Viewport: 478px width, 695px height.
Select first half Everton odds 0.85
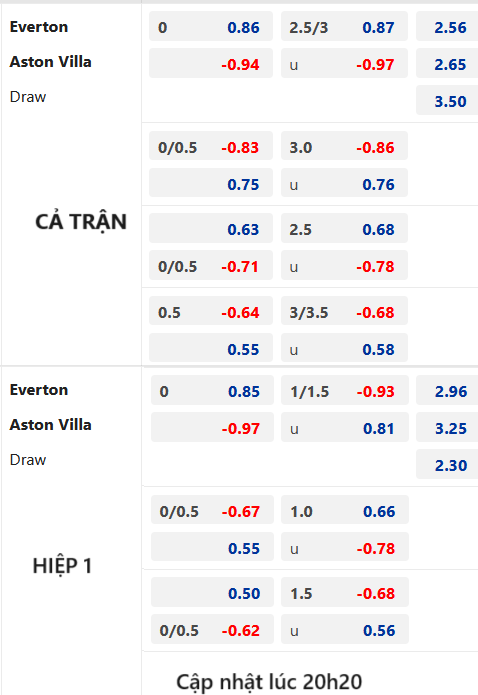point(212,390)
